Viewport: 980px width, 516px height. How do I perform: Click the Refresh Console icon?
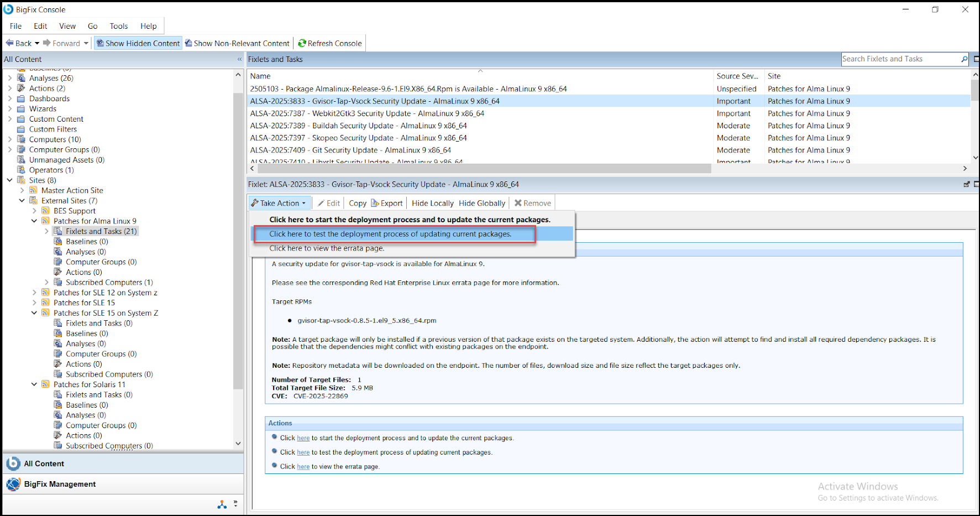click(x=302, y=43)
